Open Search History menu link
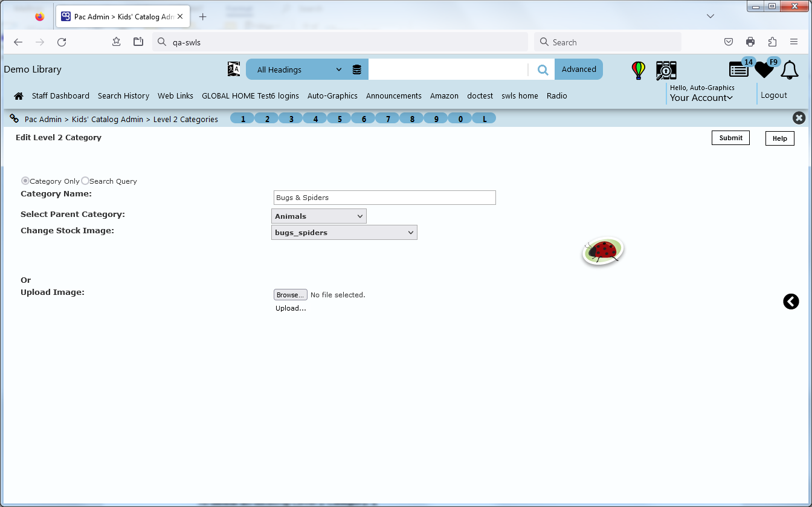The width and height of the screenshot is (812, 507). pos(123,96)
